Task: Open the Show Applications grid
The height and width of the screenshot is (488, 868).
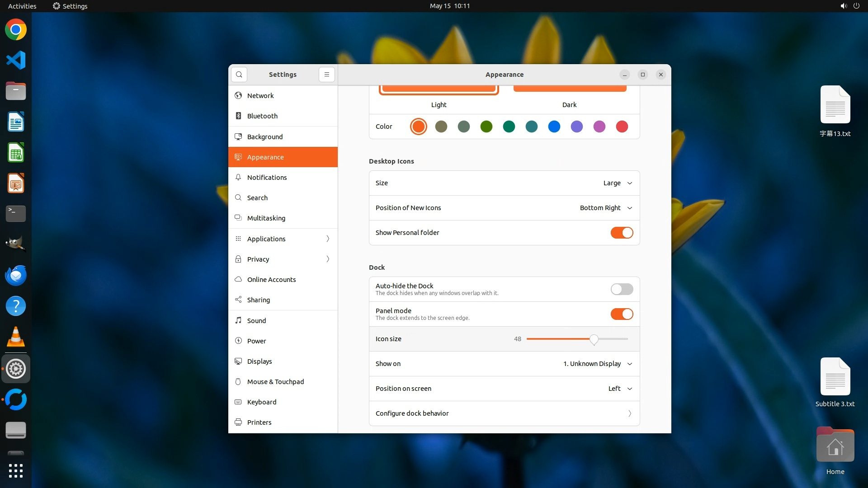Action: (16, 470)
